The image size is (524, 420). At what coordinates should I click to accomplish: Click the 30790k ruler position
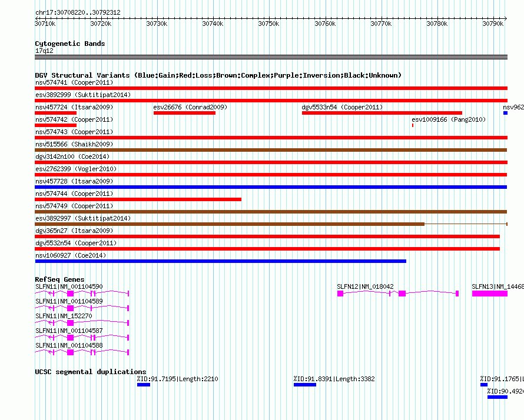[493, 24]
